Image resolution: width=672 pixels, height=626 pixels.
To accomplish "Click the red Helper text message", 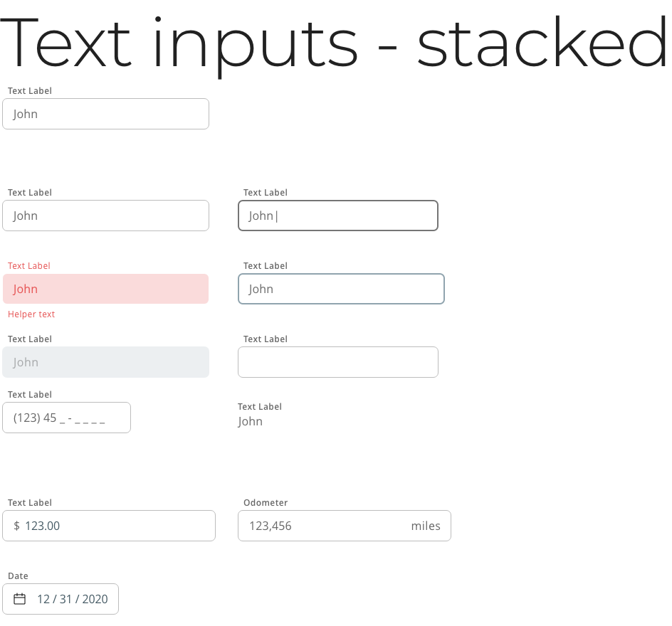I will click(31, 314).
